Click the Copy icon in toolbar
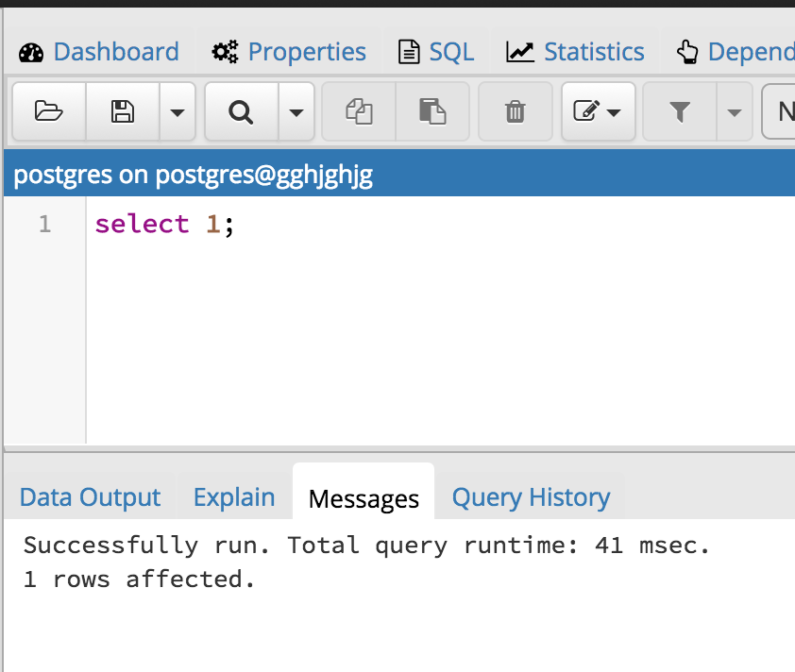The width and height of the screenshot is (795, 672). pyautogui.click(x=359, y=112)
